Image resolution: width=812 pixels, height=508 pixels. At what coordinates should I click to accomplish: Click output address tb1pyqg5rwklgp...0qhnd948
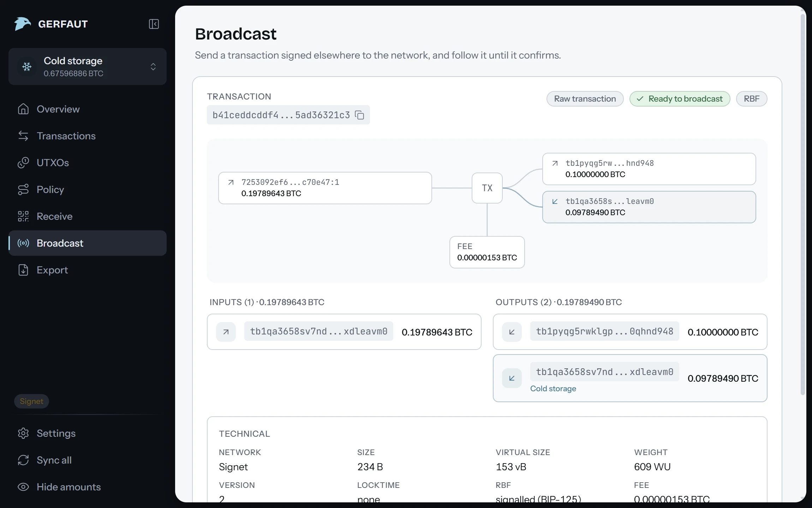(x=604, y=331)
